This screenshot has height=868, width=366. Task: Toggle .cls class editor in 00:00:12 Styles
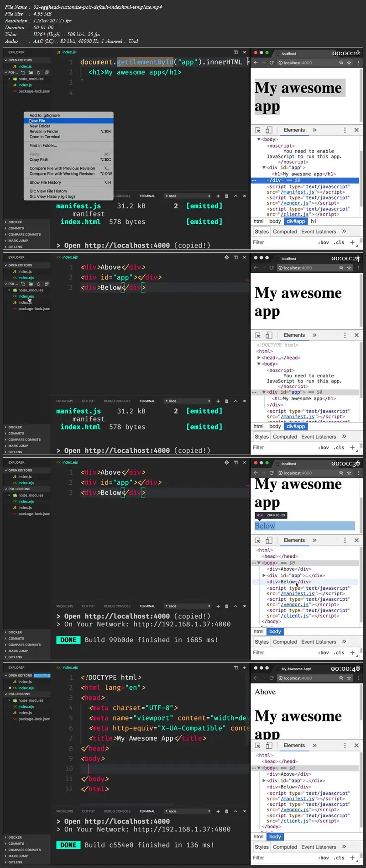pos(339,243)
